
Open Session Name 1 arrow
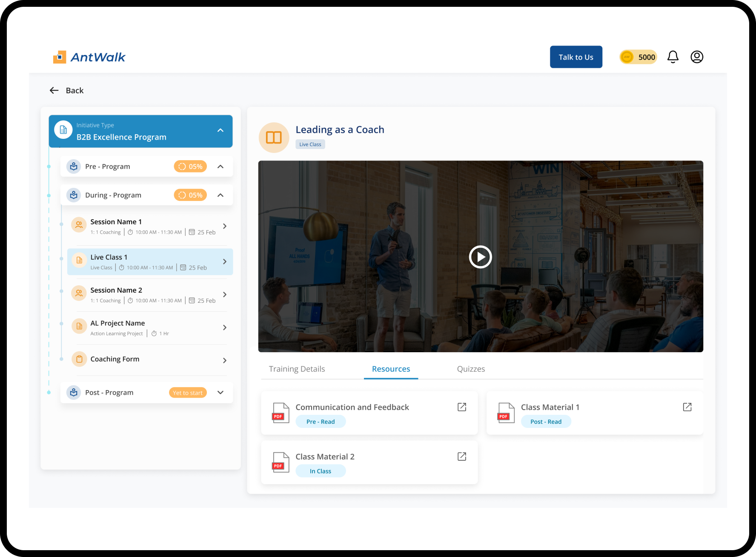(x=225, y=226)
